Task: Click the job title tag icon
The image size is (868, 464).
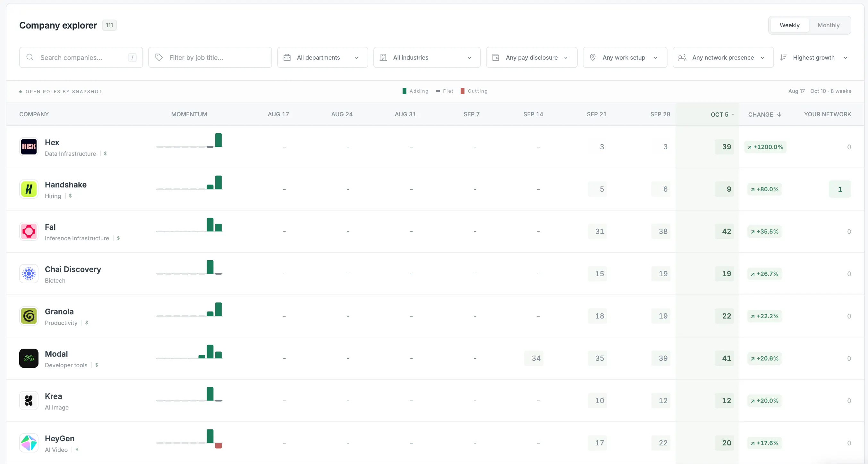Action: click(x=159, y=57)
